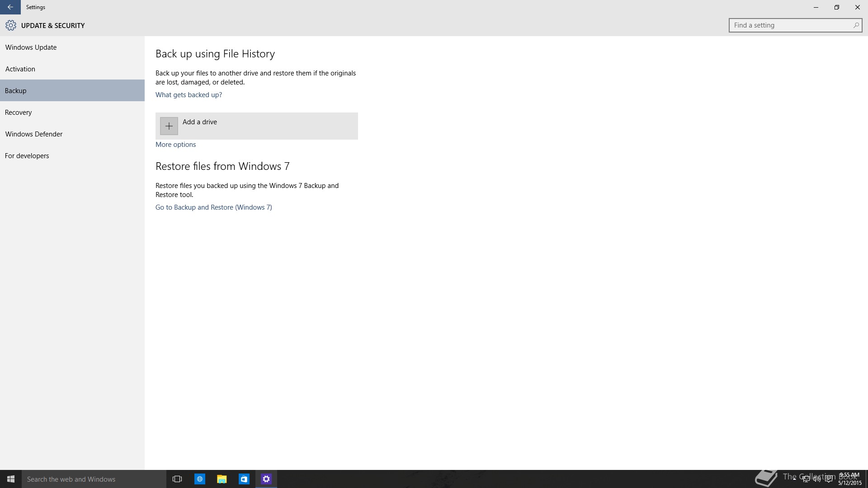
Task: Click the UPDATE & SECURITY title text
Action: [53, 25]
